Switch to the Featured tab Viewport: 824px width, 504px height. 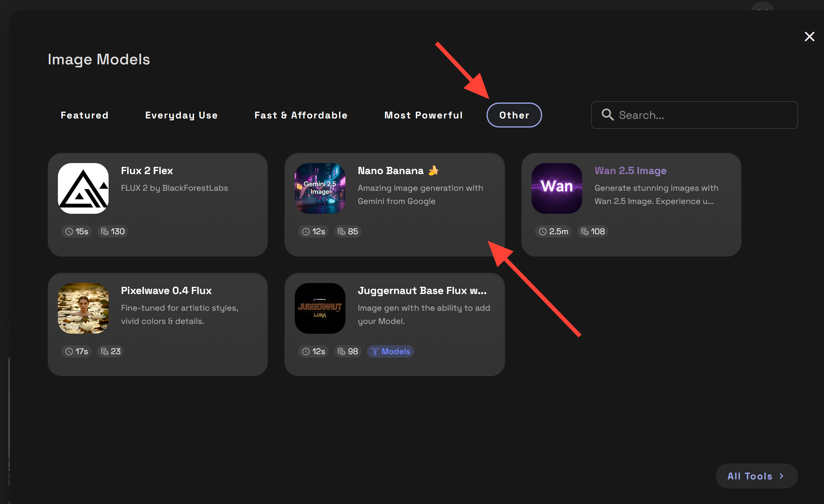[85, 115]
